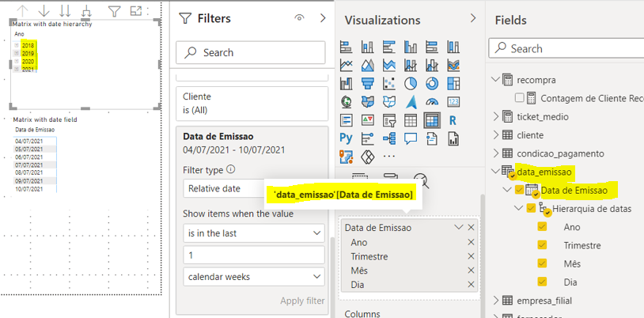Image resolution: width=644 pixels, height=318 pixels.
Task: Choose the Clustered bar chart visual
Action: click(x=389, y=47)
